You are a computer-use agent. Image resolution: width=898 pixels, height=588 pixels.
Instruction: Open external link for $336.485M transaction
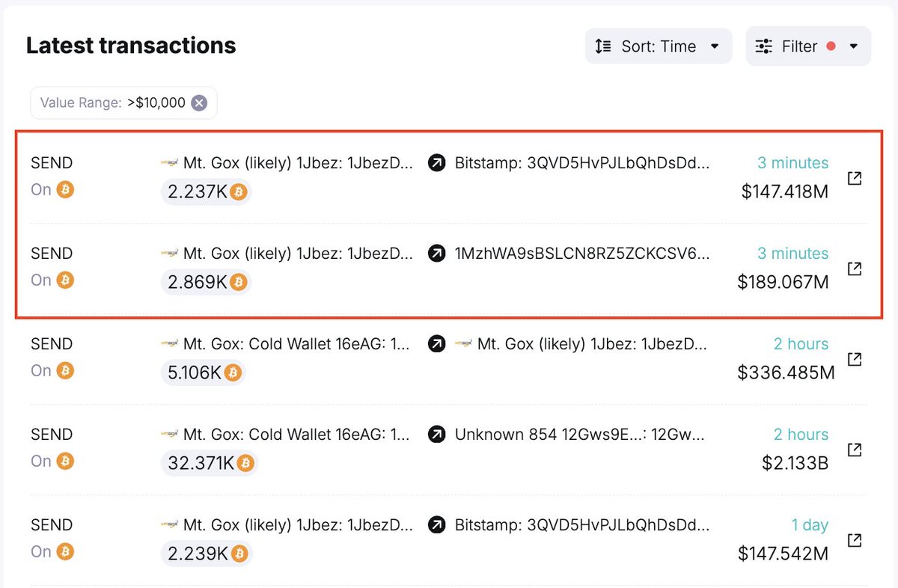(854, 359)
